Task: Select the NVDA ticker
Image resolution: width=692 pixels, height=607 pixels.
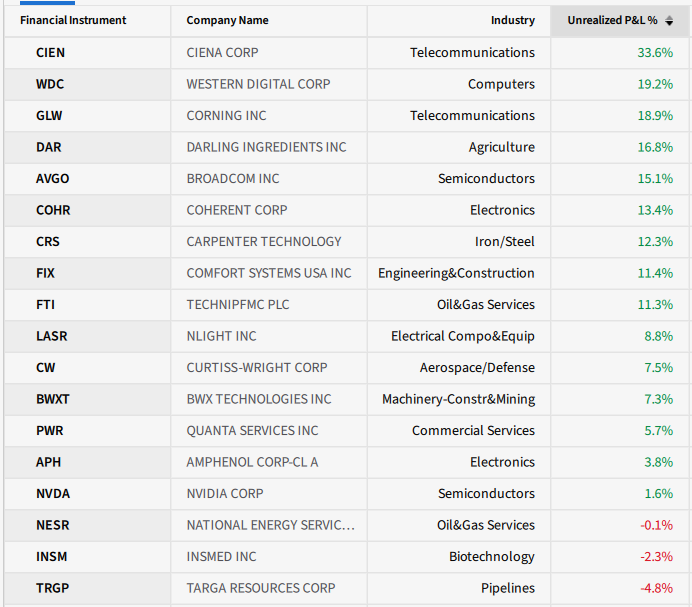Action: (52, 493)
